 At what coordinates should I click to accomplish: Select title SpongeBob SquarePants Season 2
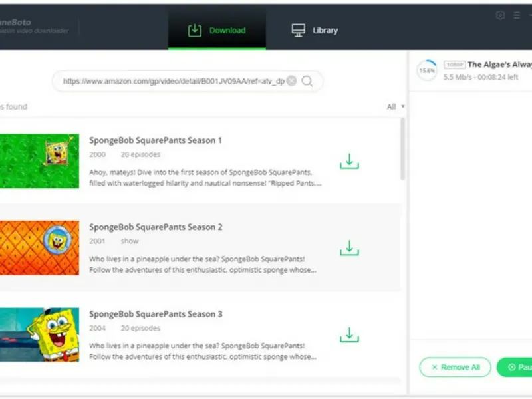pos(156,227)
